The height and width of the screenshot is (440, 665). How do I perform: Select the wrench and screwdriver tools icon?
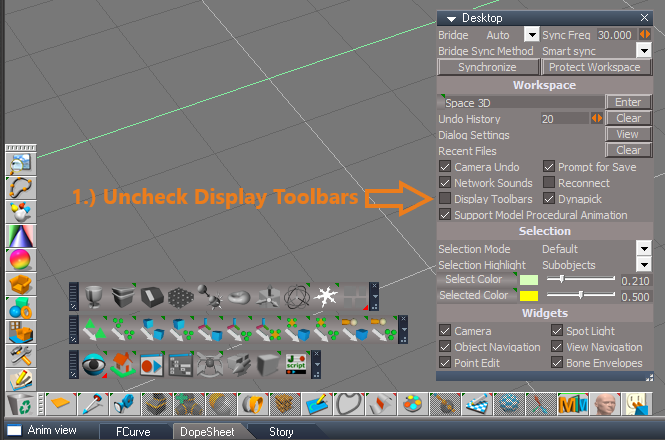[20, 356]
